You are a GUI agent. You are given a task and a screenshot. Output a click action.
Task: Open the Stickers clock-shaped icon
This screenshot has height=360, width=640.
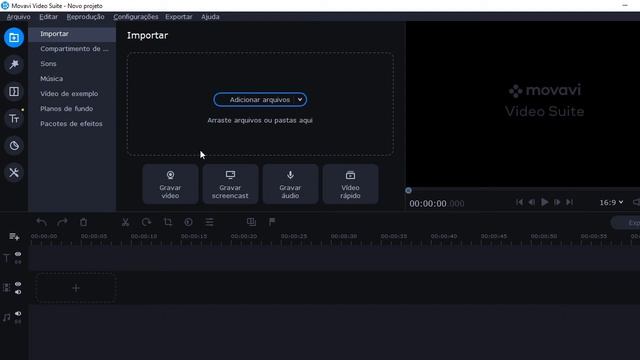[14, 146]
